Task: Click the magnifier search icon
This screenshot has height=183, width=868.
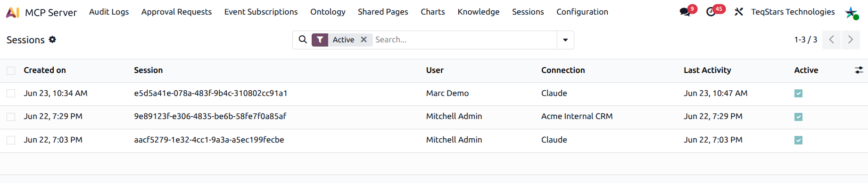Action: pos(303,40)
